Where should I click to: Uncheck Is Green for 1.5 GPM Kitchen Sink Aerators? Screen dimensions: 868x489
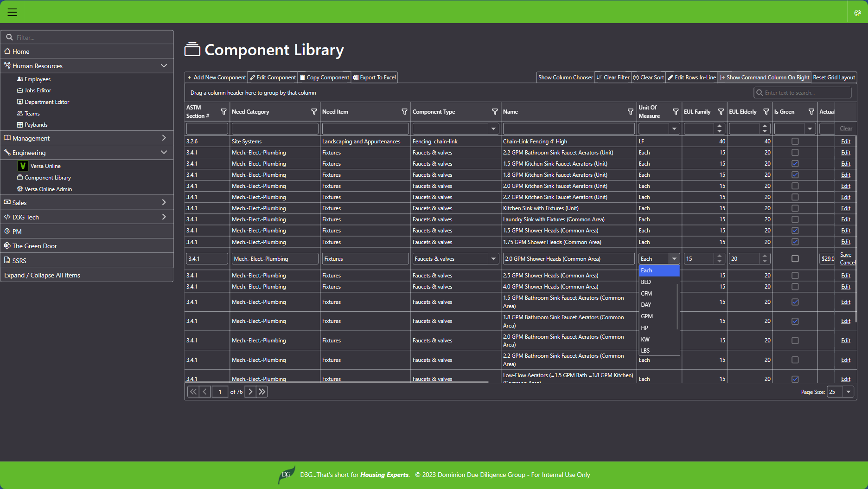(x=795, y=164)
